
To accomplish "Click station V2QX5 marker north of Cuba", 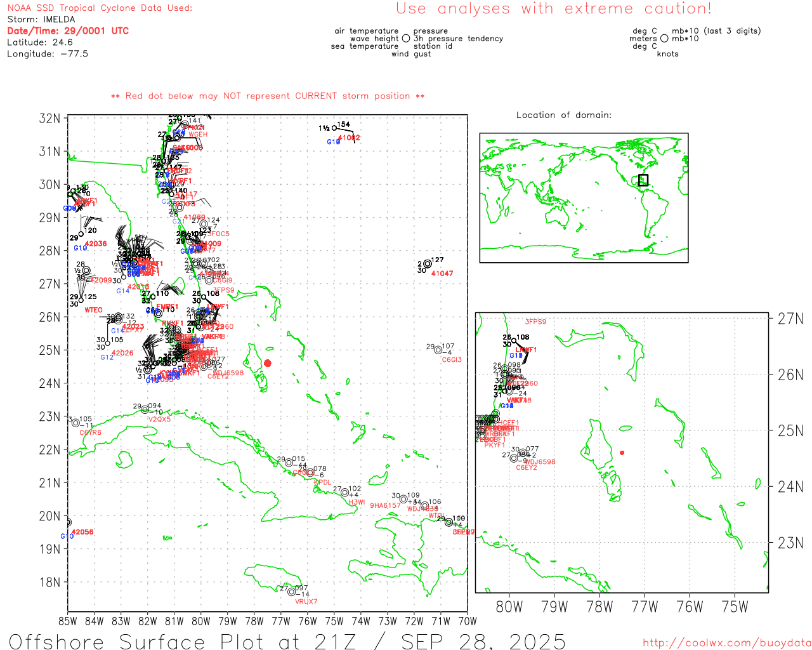I will point(145,409).
